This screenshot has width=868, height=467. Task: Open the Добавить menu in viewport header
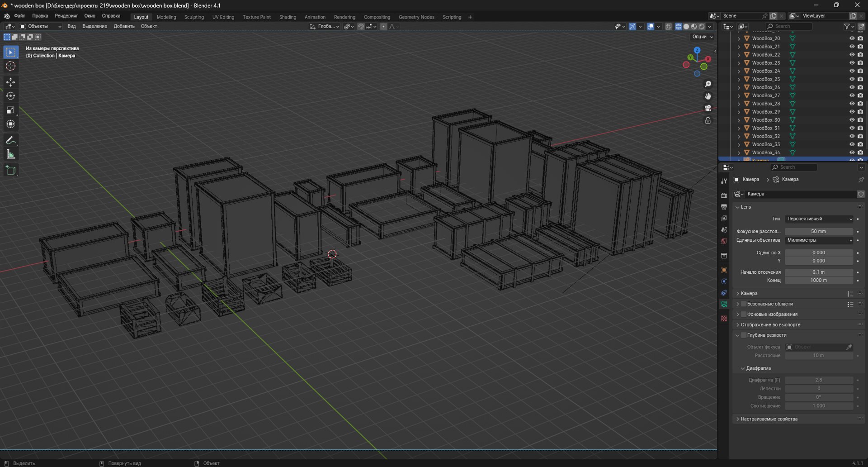124,26
